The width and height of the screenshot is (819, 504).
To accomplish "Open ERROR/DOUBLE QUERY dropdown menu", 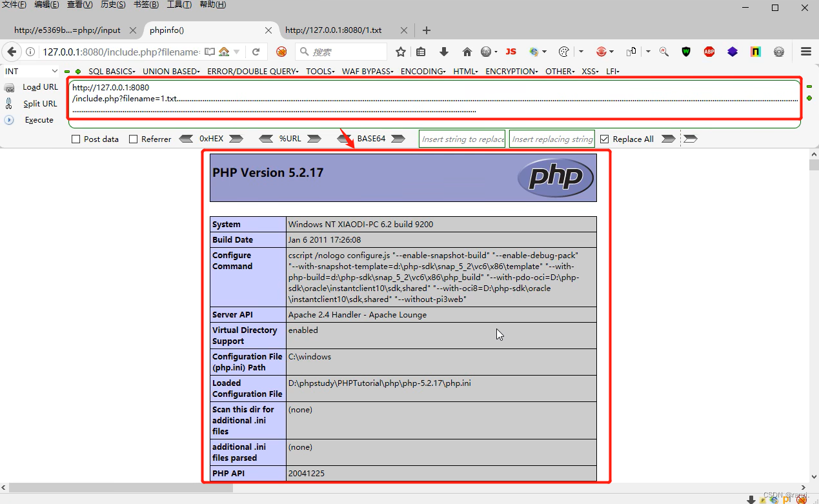I will coord(252,71).
